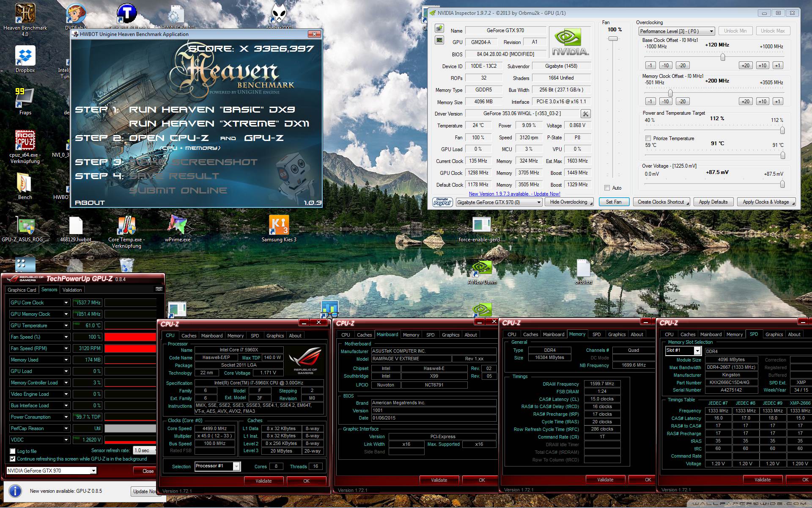Click About in Heaven Benchmark app
This screenshot has height=508, width=812.
coord(90,203)
